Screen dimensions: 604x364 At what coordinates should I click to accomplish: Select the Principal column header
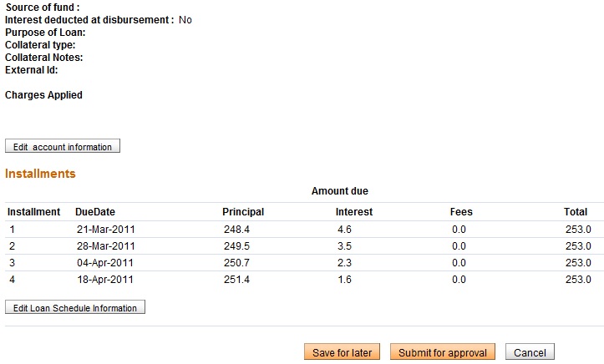point(243,212)
